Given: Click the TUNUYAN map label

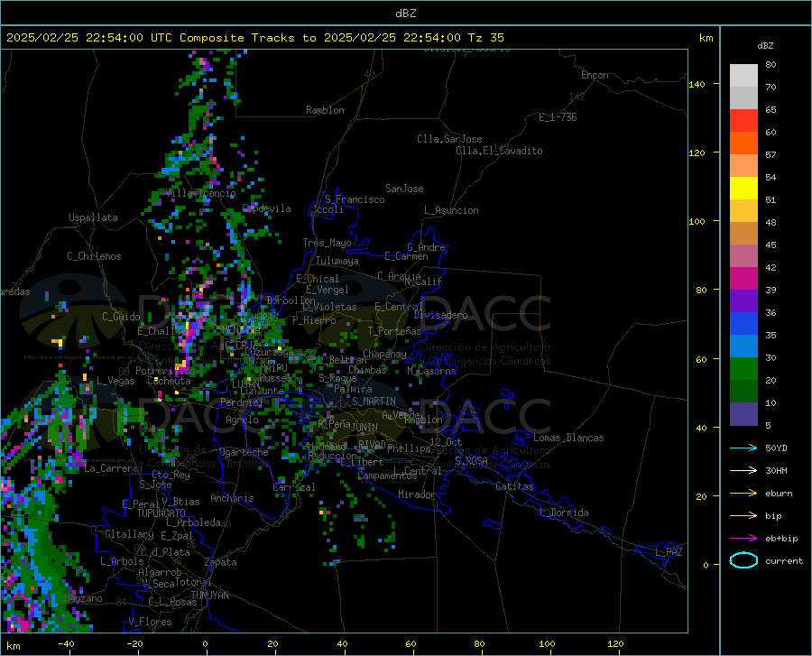Looking at the screenshot, I should point(209,596).
